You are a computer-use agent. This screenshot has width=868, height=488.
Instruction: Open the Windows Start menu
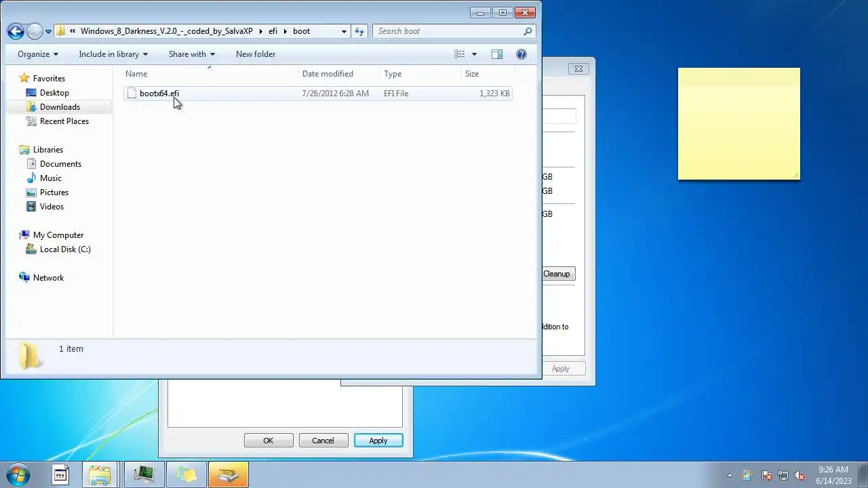click(19, 474)
